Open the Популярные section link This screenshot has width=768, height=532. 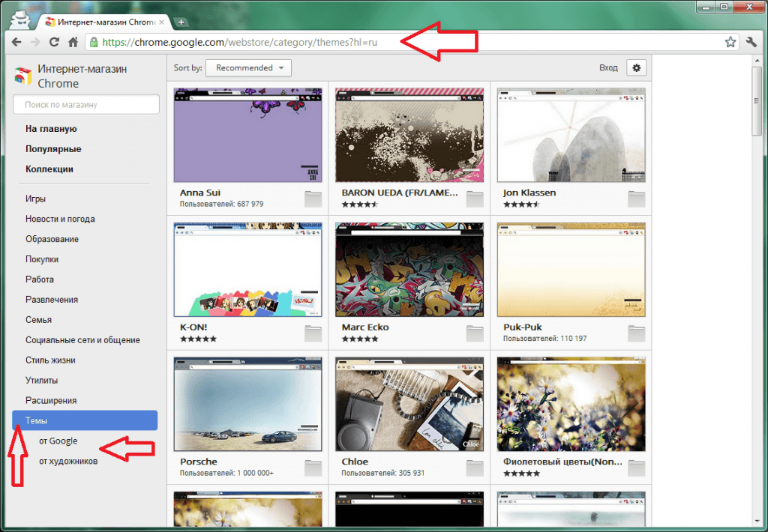tap(53, 149)
